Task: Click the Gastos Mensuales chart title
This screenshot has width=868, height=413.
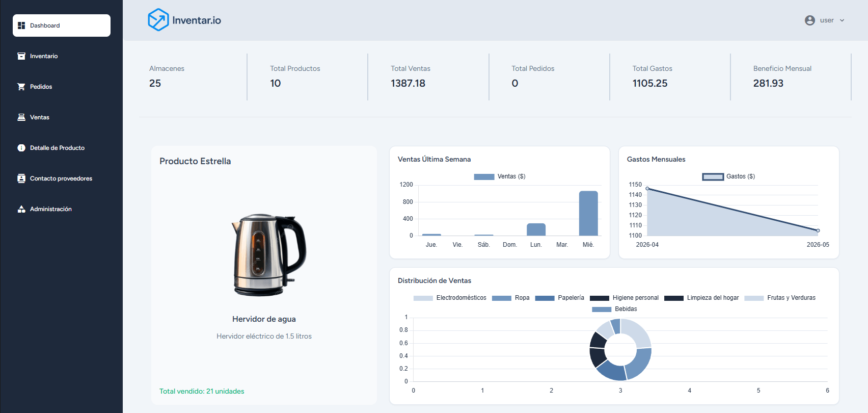Action: [x=656, y=160]
